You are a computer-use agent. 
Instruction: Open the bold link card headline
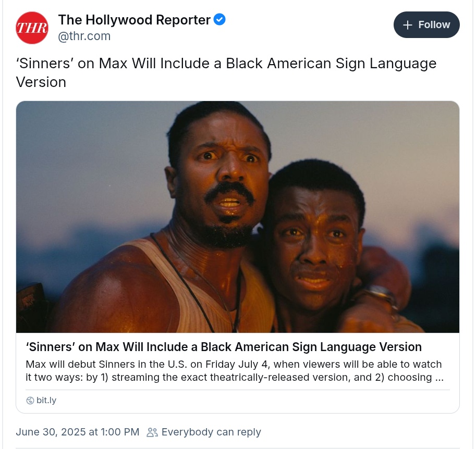224,347
